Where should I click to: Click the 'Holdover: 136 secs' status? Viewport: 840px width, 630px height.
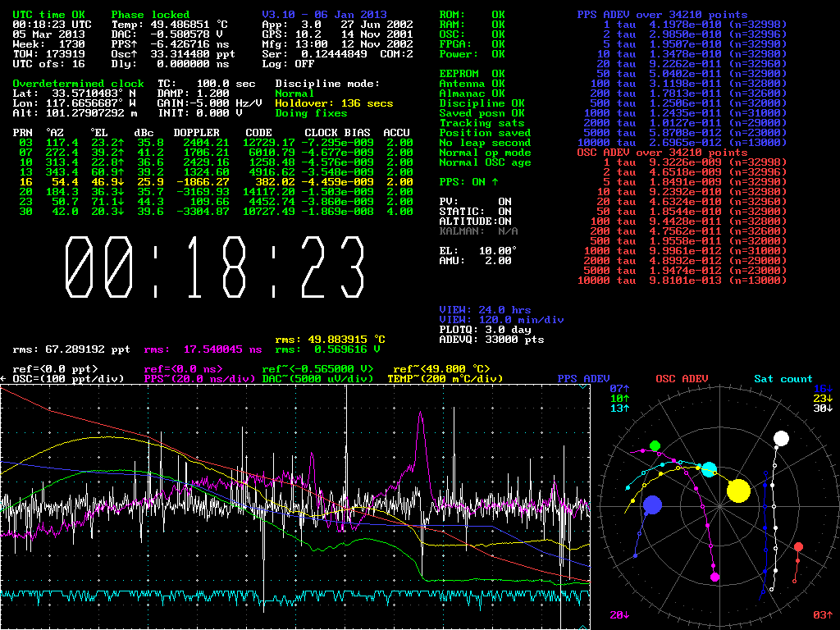coord(335,103)
